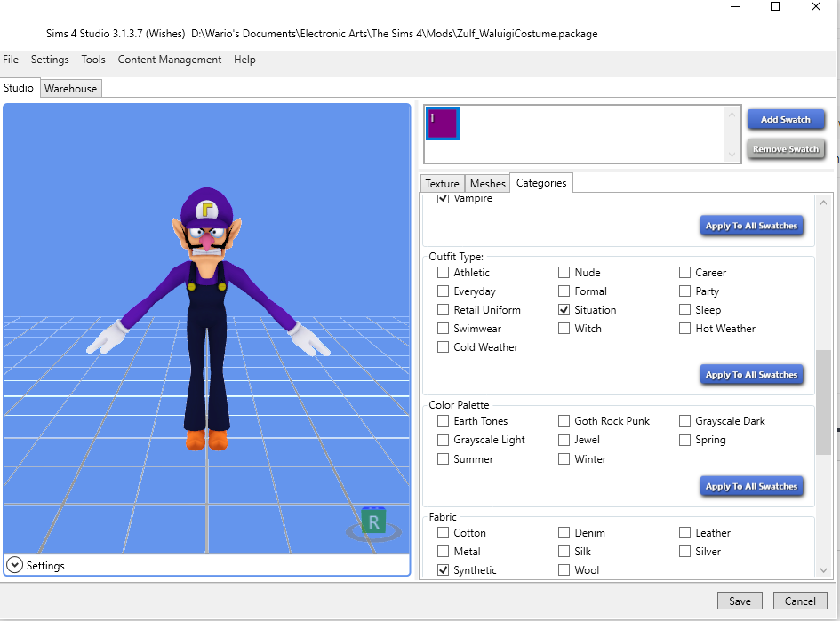Check the Silver fabric option
Viewport: 840px width, 621px height.
click(684, 552)
